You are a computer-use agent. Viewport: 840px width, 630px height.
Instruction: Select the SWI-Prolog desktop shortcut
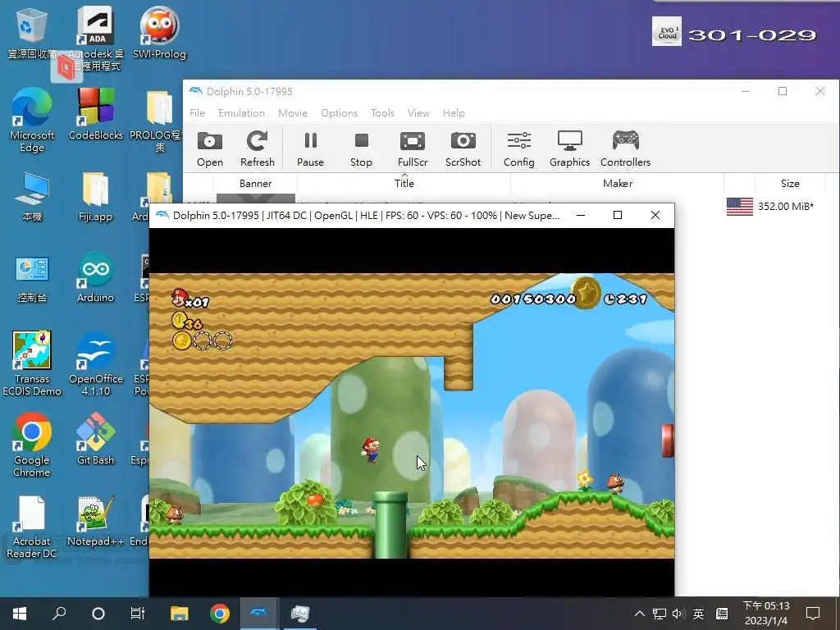159,33
